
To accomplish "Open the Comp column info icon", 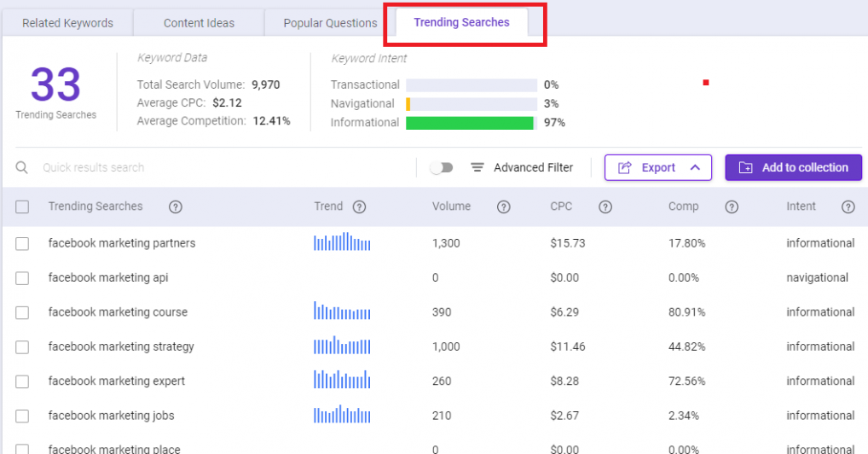I will tap(732, 207).
